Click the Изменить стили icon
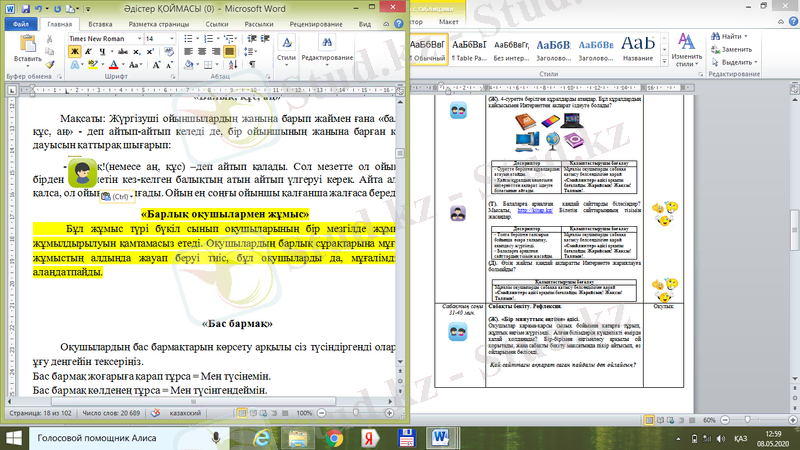Viewport: 800px width, 450px height. [687, 48]
